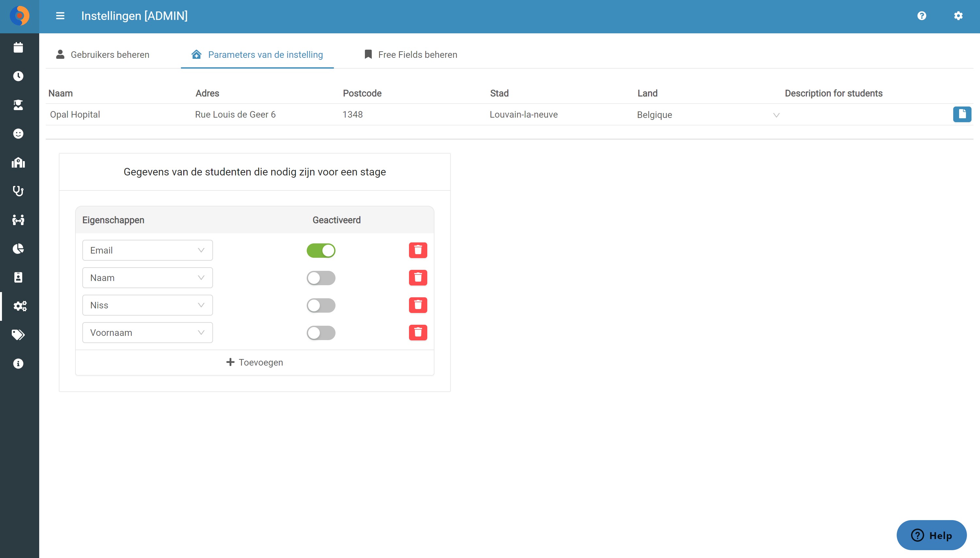Open the info circle icon in sidebar
Viewport: 980px width, 558px height.
point(18,364)
